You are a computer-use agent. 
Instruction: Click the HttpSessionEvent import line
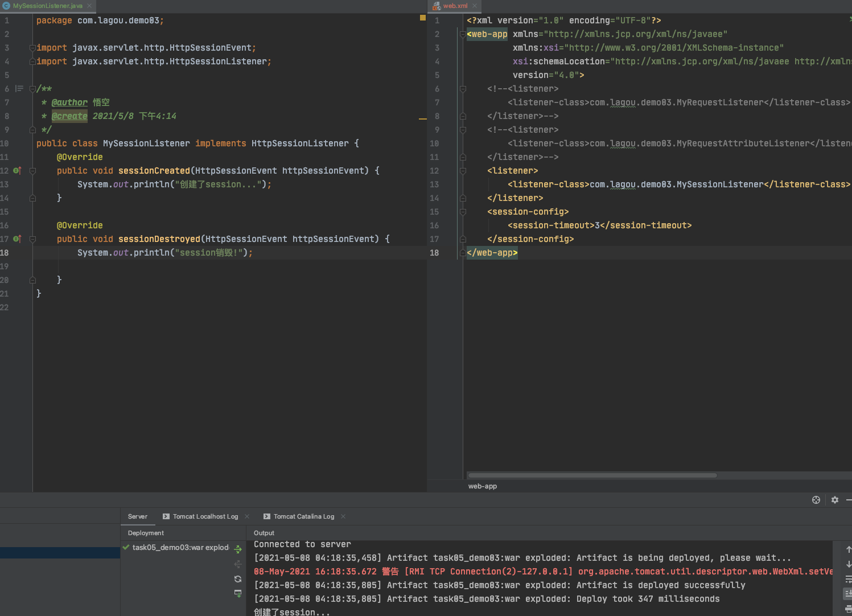tap(146, 48)
